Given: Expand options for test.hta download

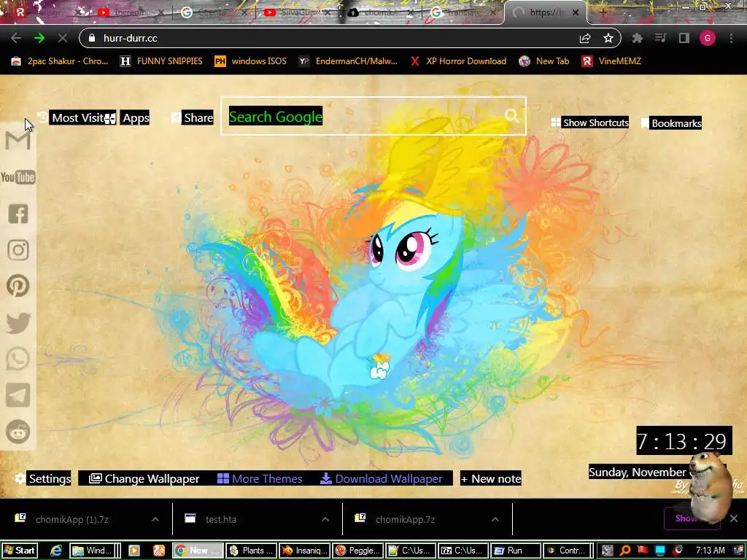Looking at the screenshot, I should point(325,519).
